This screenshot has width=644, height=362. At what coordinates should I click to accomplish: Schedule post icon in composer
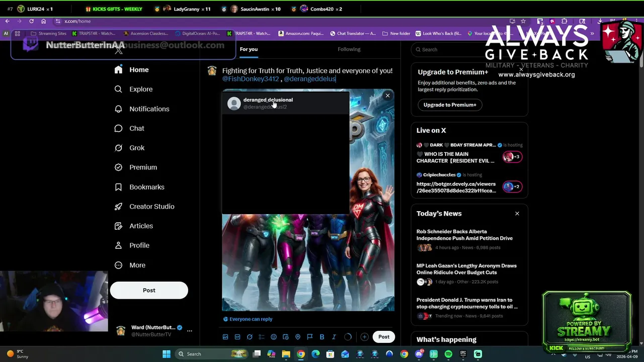286,337
